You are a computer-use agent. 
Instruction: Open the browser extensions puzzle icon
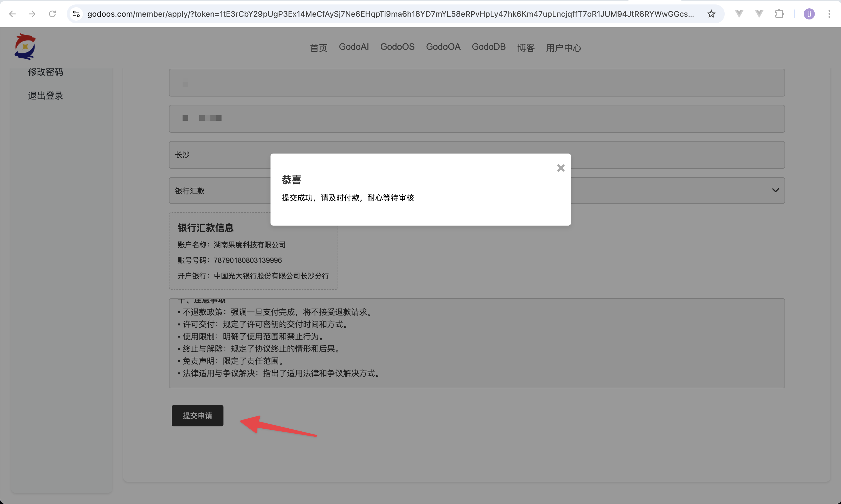coord(779,14)
